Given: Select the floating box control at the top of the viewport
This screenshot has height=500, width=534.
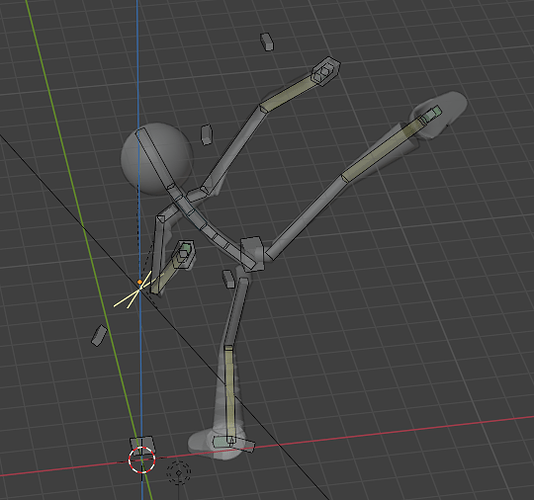Looking at the screenshot, I should (x=267, y=42).
